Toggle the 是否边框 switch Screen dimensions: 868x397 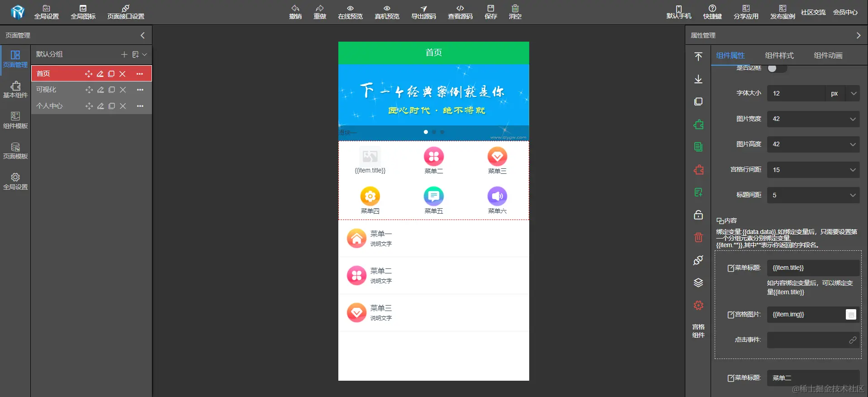coord(777,68)
